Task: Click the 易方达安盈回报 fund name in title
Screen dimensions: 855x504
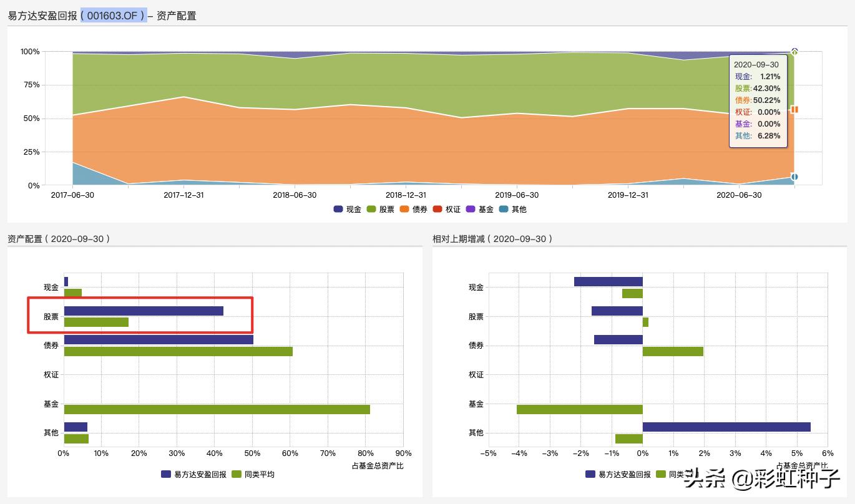Action: 43,16
